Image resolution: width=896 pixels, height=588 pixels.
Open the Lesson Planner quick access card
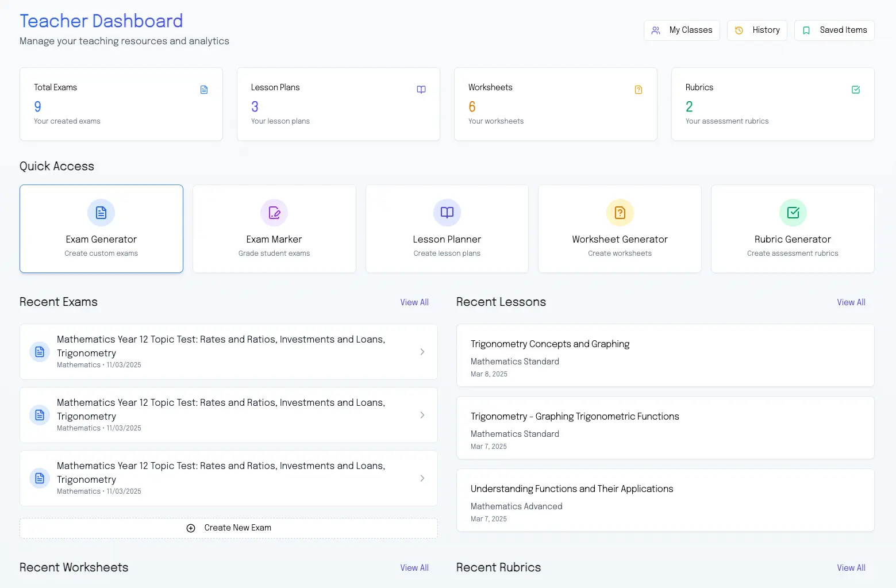pyautogui.click(x=447, y=229)
